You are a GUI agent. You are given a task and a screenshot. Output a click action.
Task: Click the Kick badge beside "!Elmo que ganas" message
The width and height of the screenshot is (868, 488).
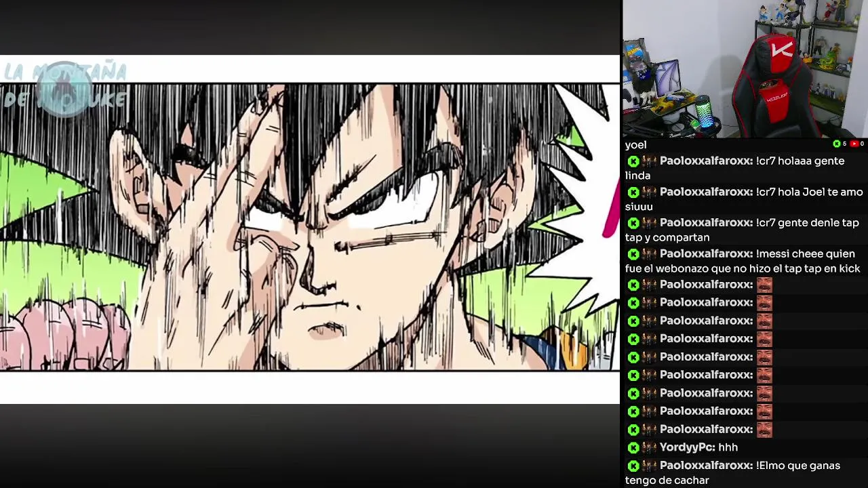[x=633, y=466]
